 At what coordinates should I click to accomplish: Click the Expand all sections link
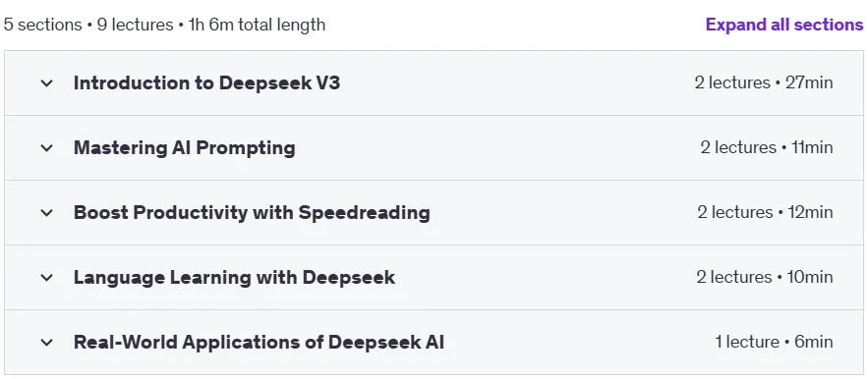[783, 25]
